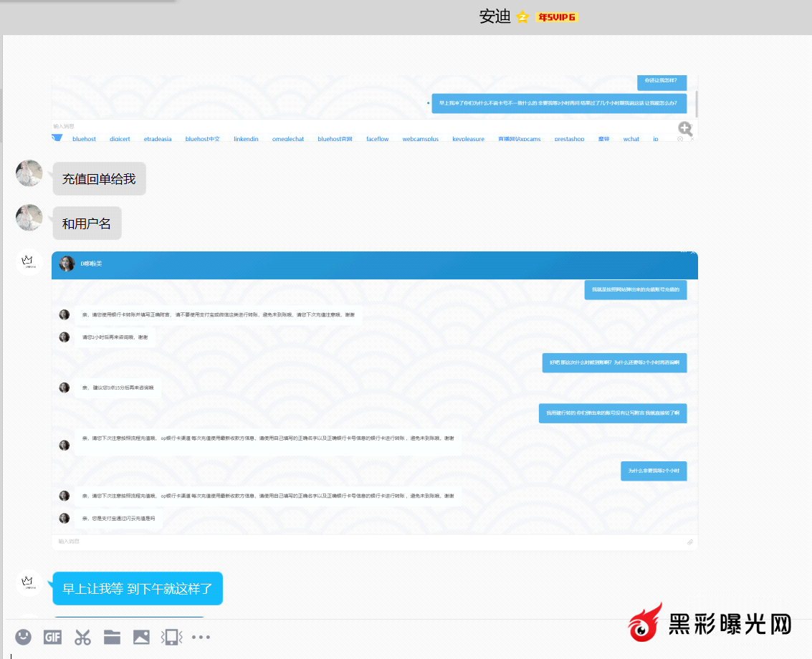
Task: Select the blue 早上让我等 到下午就这样了 bubble
Action: [138, 589]
